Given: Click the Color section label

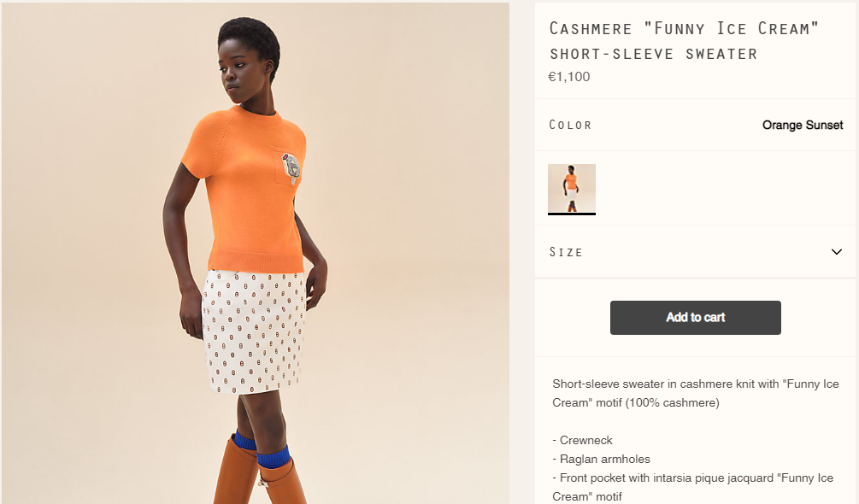Looking at the screenshot, I should pos(570,126).
